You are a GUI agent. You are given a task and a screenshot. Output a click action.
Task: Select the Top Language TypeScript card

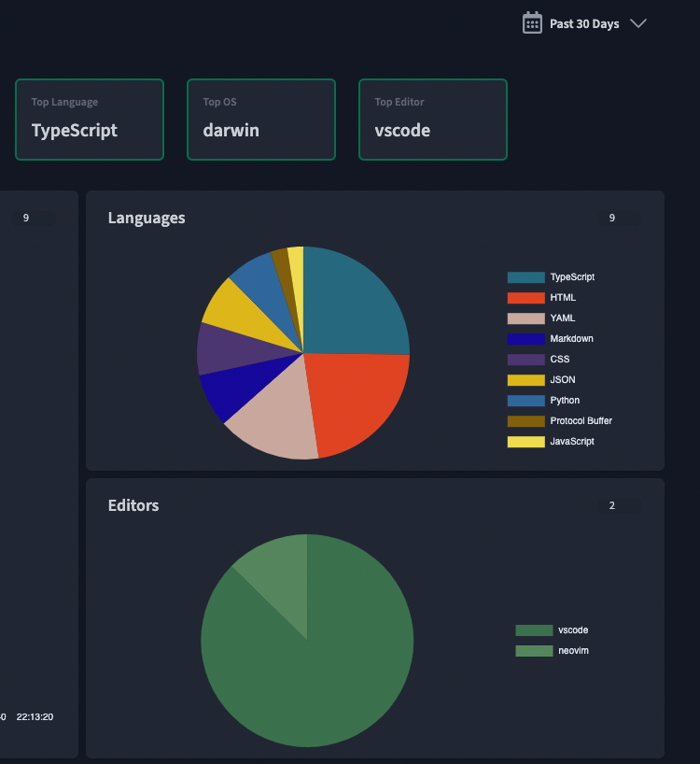point(90,120)
